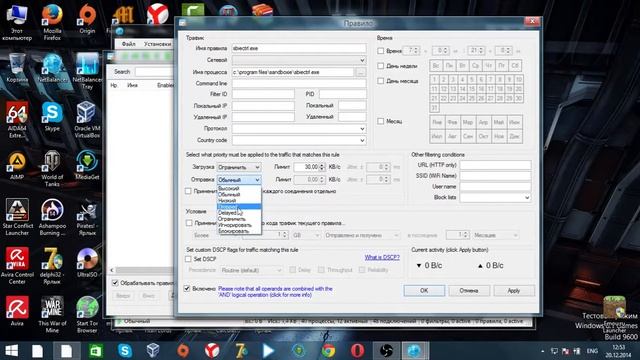Confirm the rule with OK
The width and height of the screenshot is (640, 360).
(x=424, y=291)
